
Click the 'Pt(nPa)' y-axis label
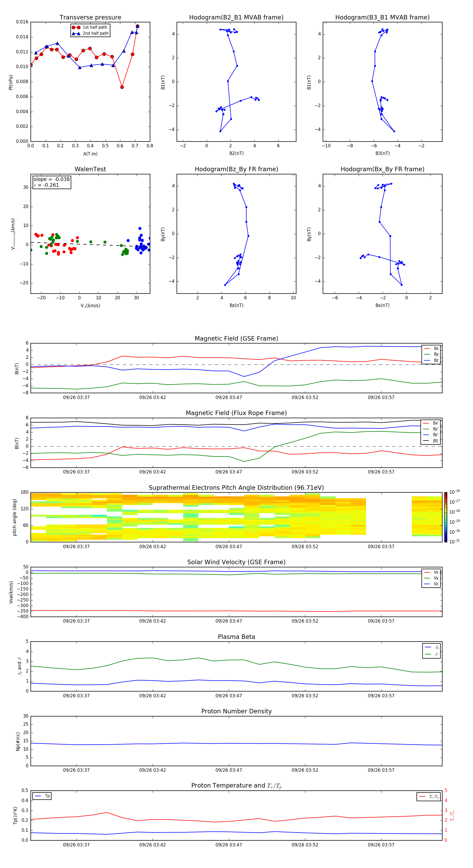coord(11,82)
